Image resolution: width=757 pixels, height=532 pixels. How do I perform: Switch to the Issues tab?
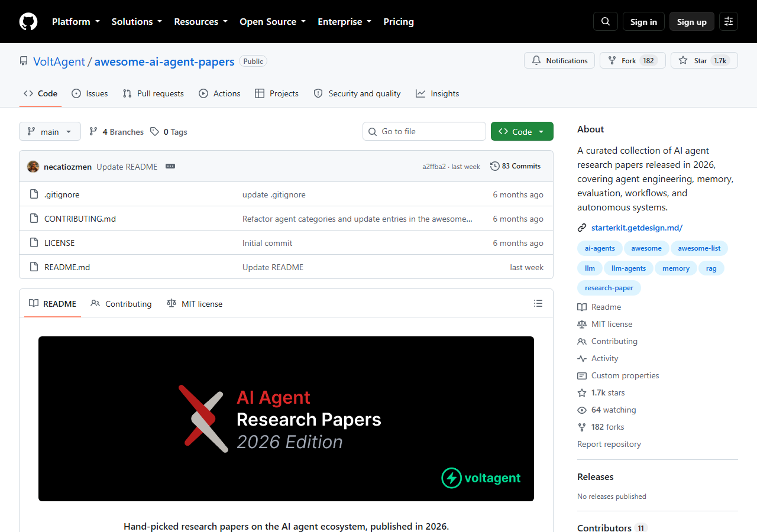(90, 93)
